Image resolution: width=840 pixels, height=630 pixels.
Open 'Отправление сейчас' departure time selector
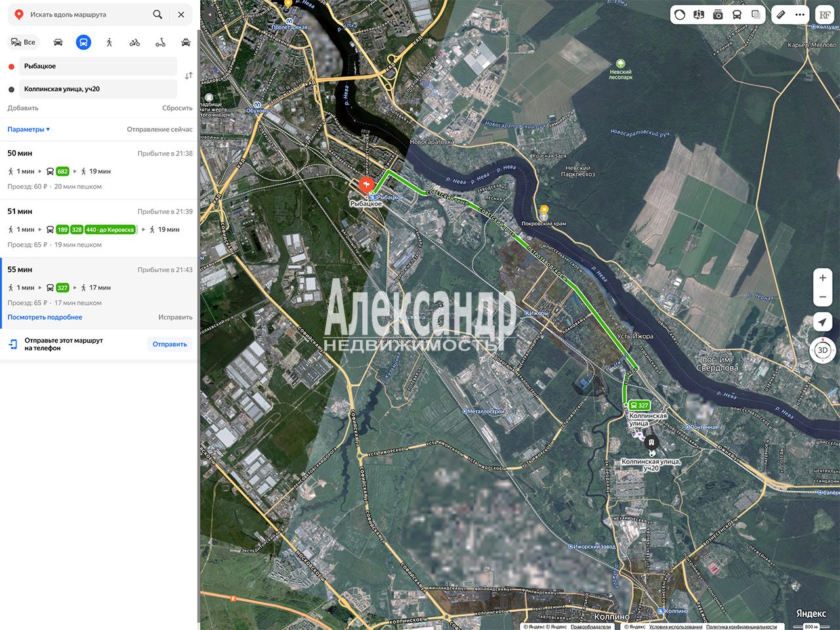coord(159,129)
